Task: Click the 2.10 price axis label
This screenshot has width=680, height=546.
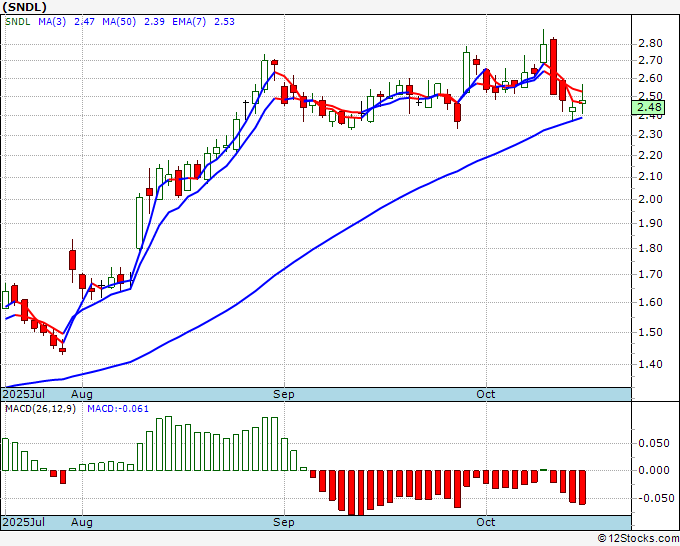Action: click(x=650, y=177)
